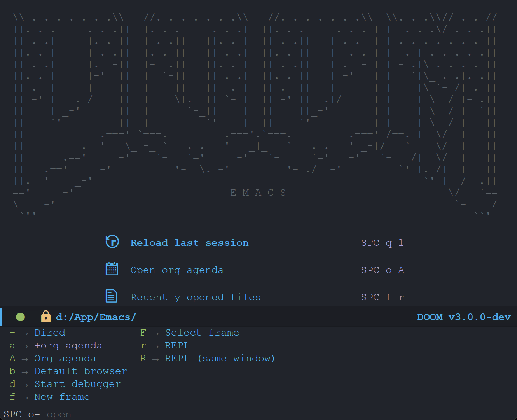Image resolution: width=517 pixels, height=420 pixels.
Task: Choose Start debugger in the key menu
Action: [x=77, y=384]
